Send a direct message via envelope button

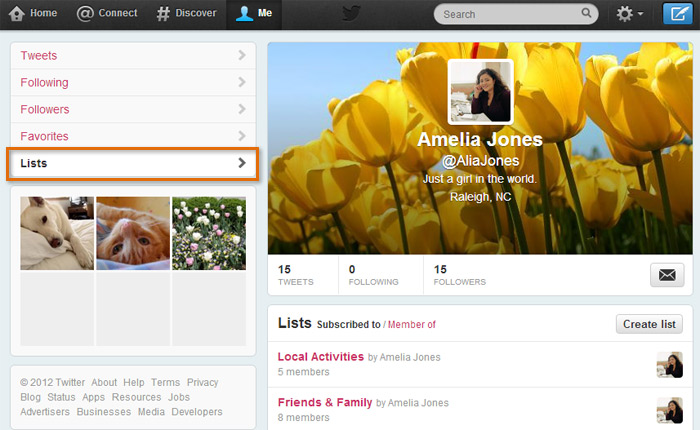pyautogui.click(x=667, y=275)
